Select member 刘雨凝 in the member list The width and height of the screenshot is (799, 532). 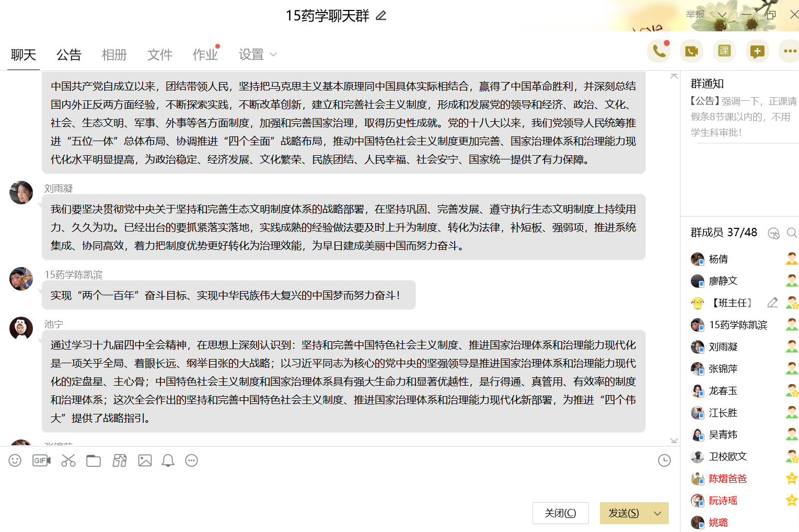[723, 347]
